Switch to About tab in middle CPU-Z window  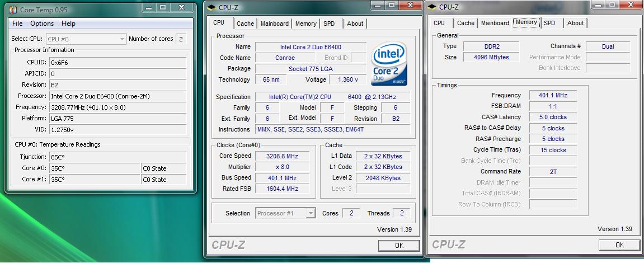coord(355,24)
